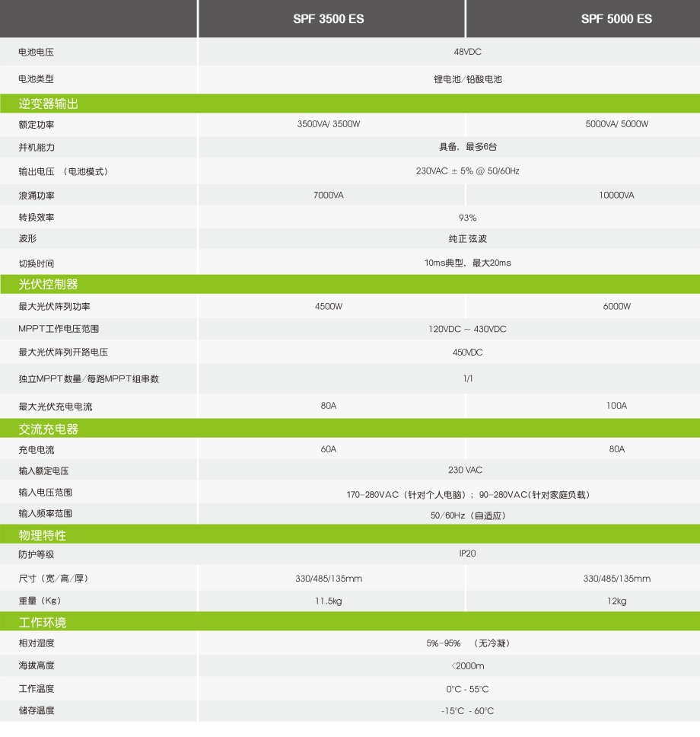Click the 锂电池/铅酸电池 value
Viewport: 700px width, 737px height.
(468, 79)
